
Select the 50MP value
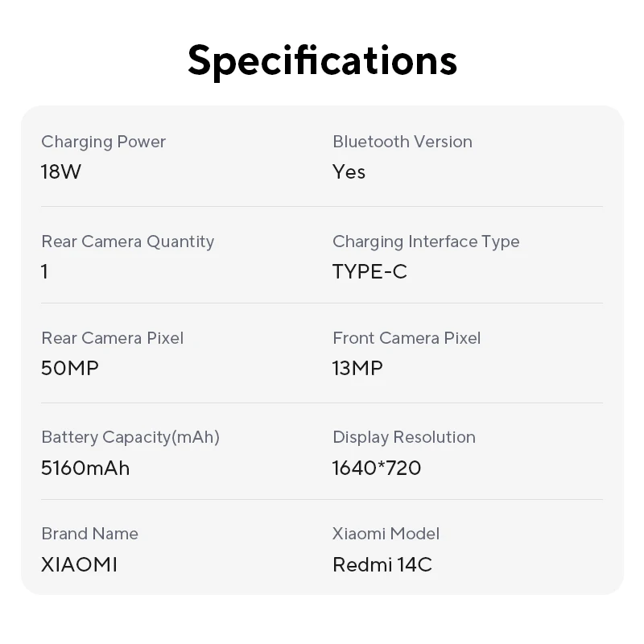coord(70,369)
